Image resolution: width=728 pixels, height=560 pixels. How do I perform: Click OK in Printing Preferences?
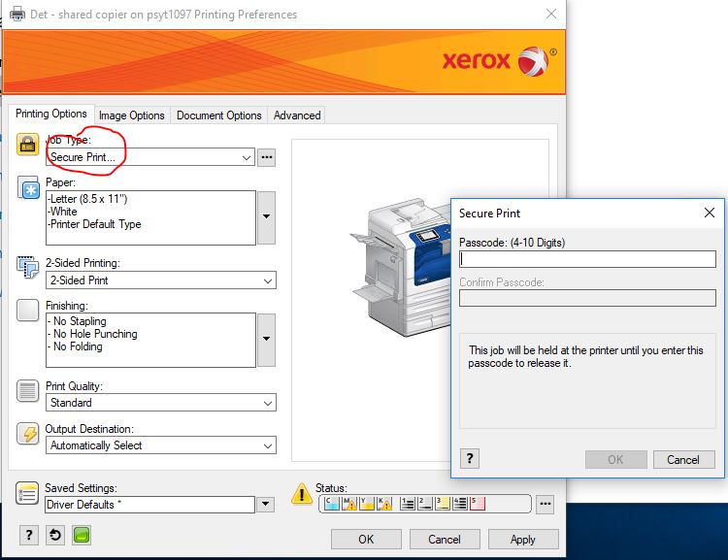coord(366,539)
